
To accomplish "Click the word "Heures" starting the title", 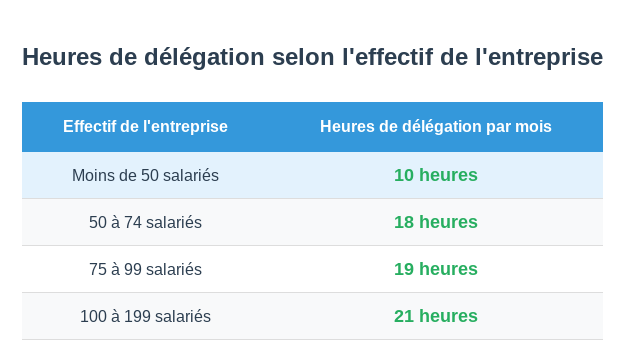I will (x=62, y=57).
